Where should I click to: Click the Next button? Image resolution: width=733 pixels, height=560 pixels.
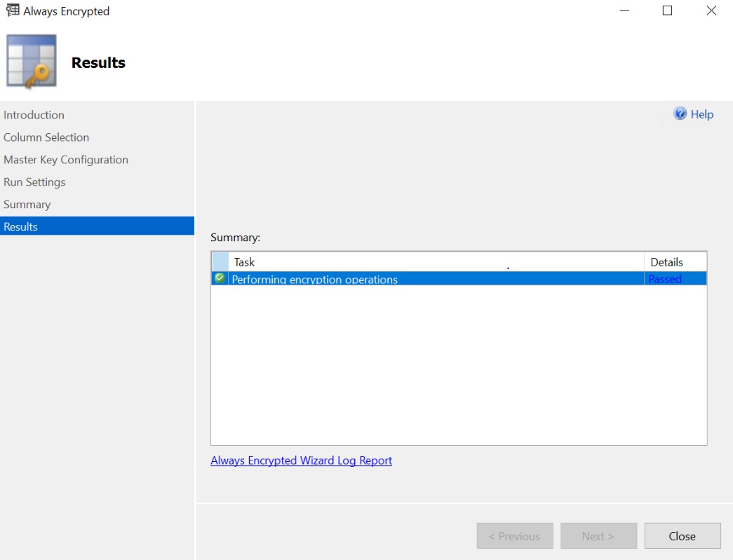click(598, 535)
